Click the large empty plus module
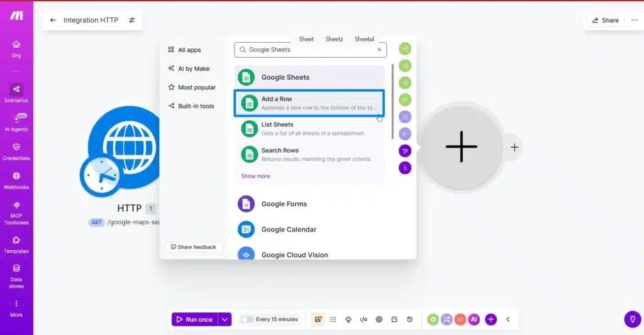 (462, 146)
